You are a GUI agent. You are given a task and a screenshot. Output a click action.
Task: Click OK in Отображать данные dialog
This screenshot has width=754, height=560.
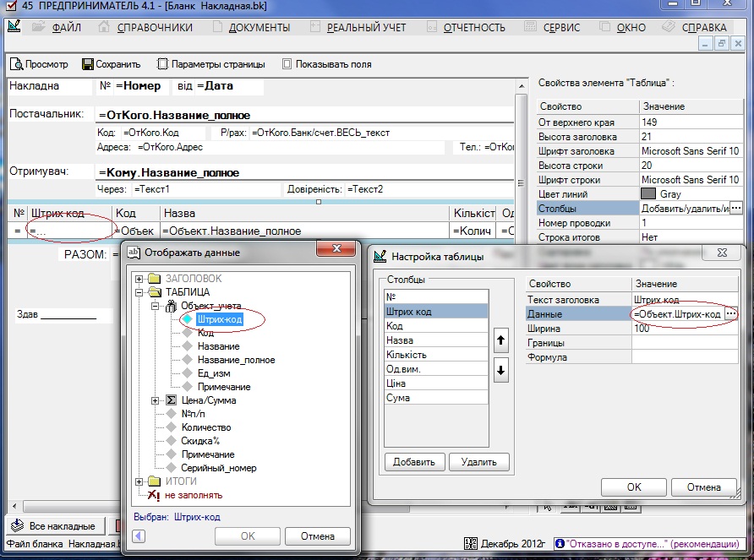click(x=248, y=536)
